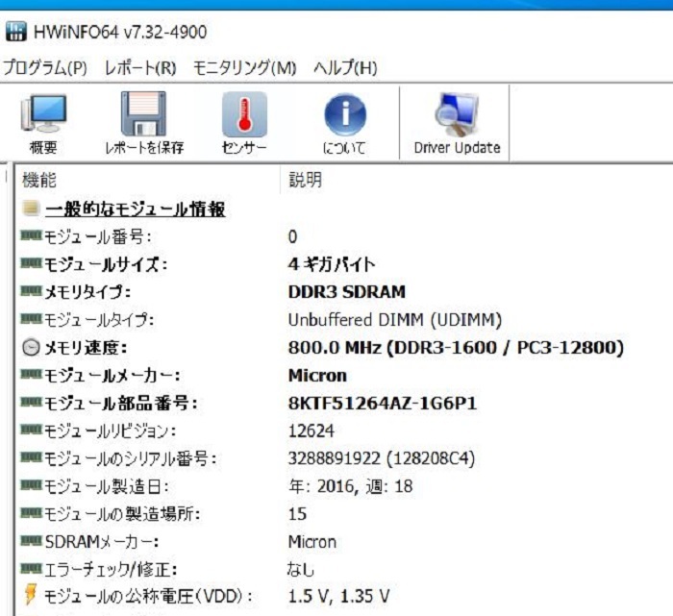
Task: Click the Micron value for モジュールメーカー
Action: [317, 376]
